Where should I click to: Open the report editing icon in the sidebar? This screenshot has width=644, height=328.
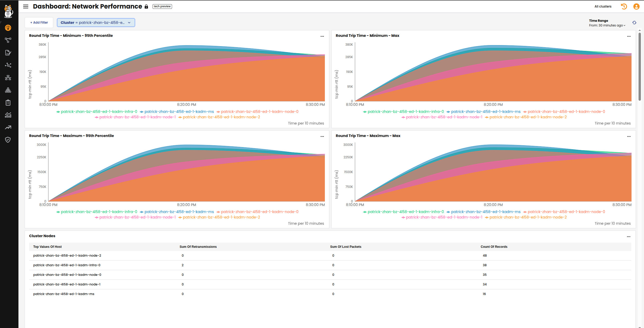8,53
